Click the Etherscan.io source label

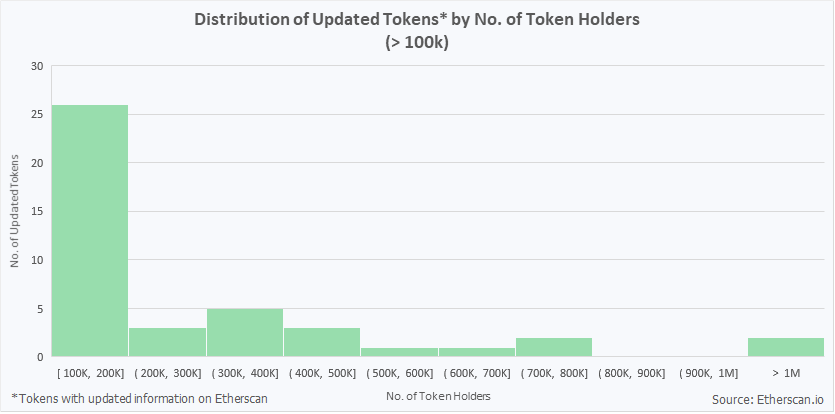[767, 400]
